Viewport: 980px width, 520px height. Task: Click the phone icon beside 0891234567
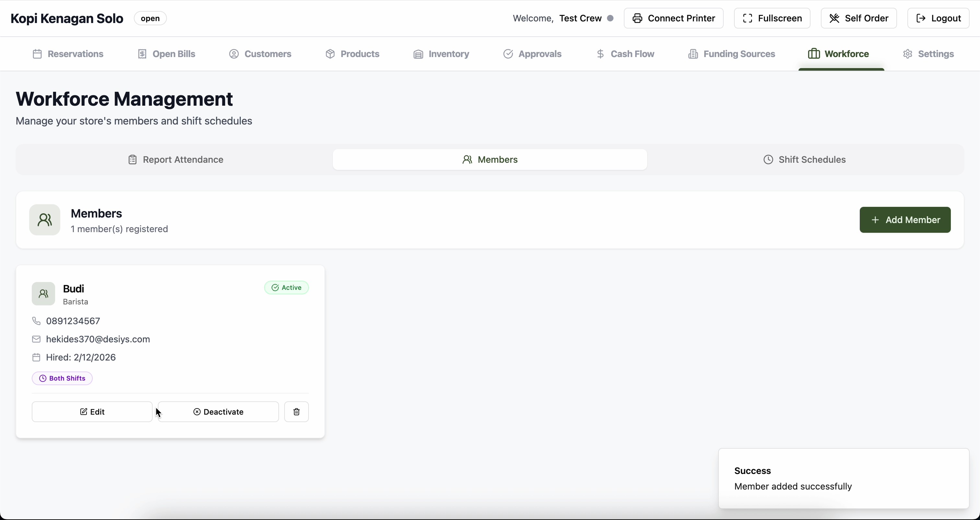(36, 321)
